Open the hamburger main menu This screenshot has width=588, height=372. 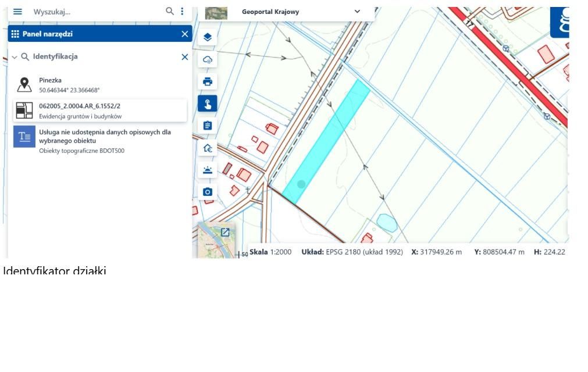click(x=17, y=12)
